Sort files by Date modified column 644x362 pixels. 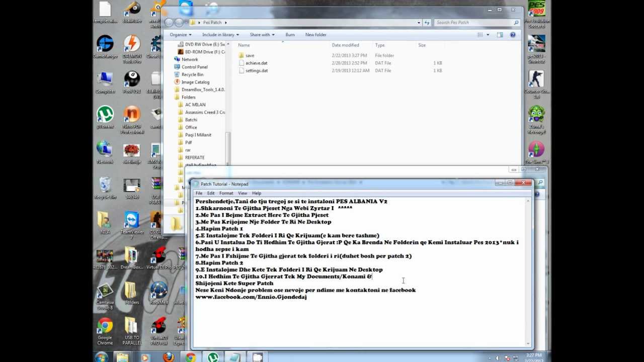coord(352,45)
